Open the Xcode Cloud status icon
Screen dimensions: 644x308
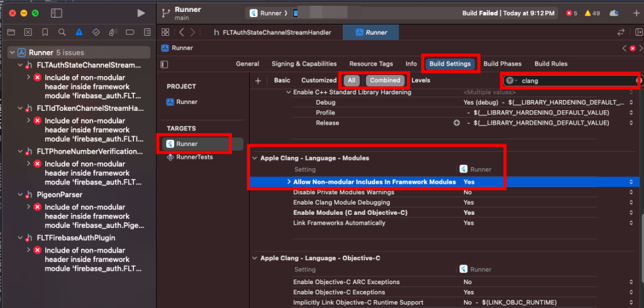click(x=614, y=13)
